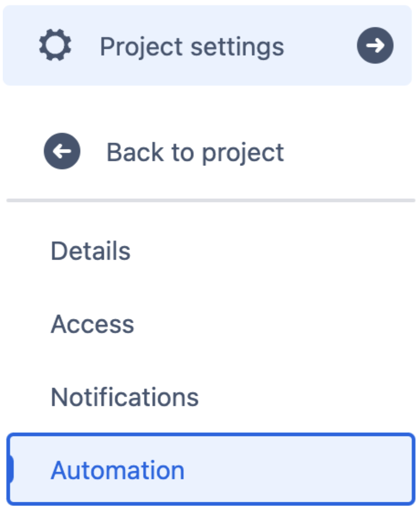Select the highlighted Automation menu item

click(210, 470)
